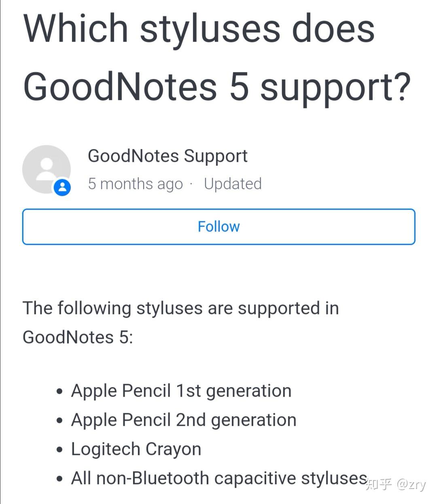Open the GoodNotes Support avatar image
The height and width of the screenshot is (504, 437).
point(47,169)
